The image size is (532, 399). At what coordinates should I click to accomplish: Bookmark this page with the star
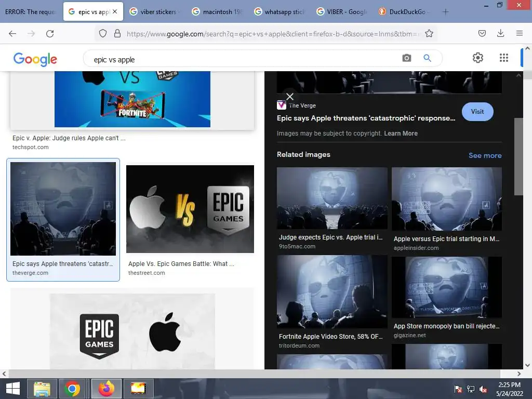pyautogui.click(x=429, y=33)
